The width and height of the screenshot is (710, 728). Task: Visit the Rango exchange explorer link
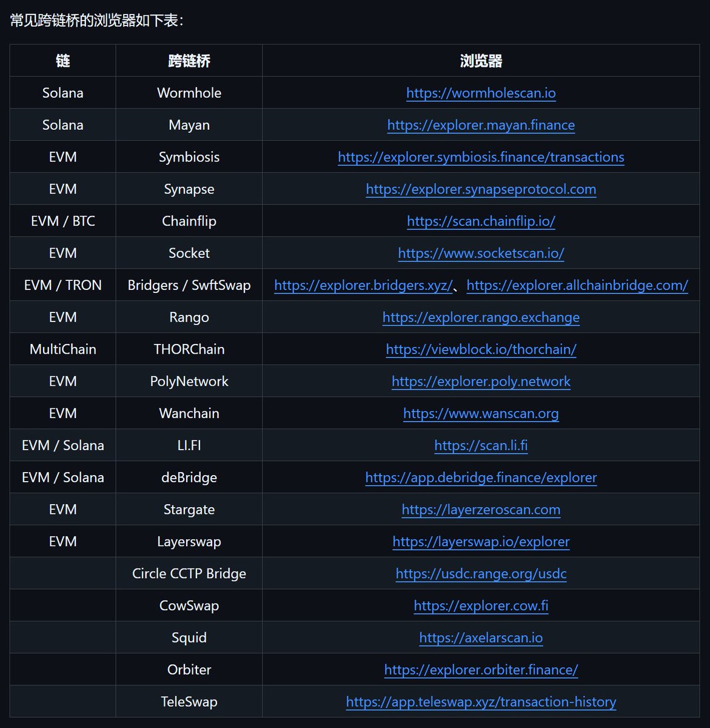tap(481, 317)
